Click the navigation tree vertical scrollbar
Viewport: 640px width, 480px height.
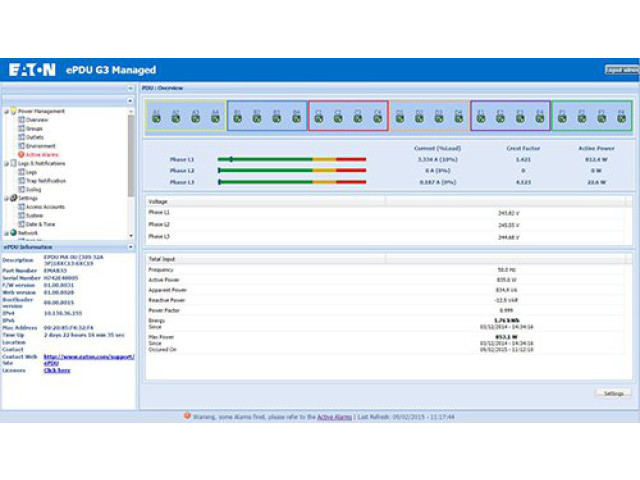[131, 155]
